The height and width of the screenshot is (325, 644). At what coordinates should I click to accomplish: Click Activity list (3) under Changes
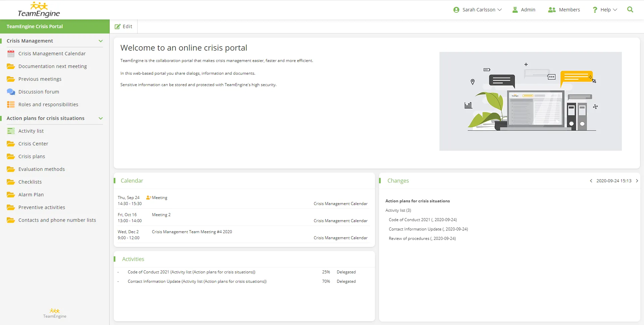click(398, 210)
